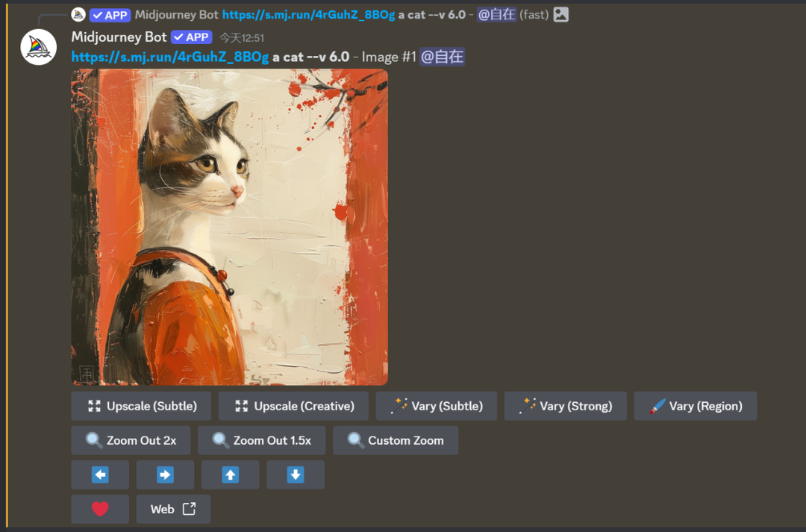Viewport: 806px width, 532px height.
Task: Open Web link button
Action: 173,509
